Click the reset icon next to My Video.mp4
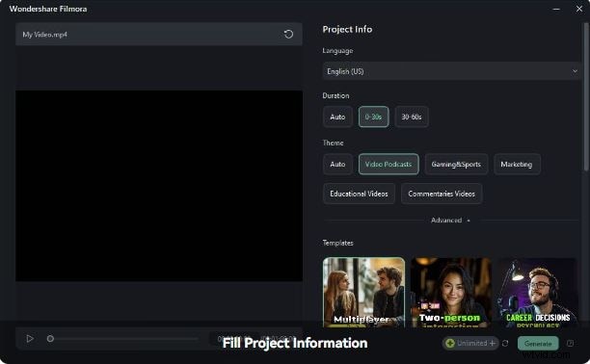Image resolution: width=590 pixels, height=364 pixels. pos(288,35)
